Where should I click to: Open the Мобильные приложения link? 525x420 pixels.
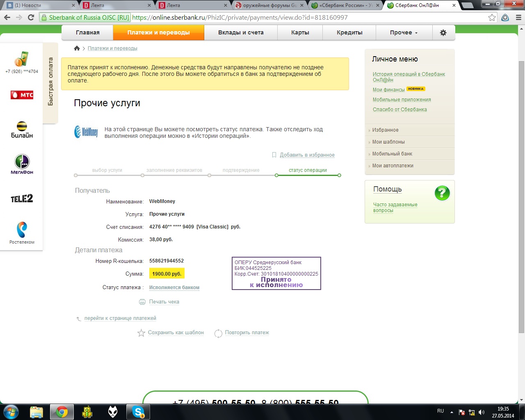(x=402, y=100)
